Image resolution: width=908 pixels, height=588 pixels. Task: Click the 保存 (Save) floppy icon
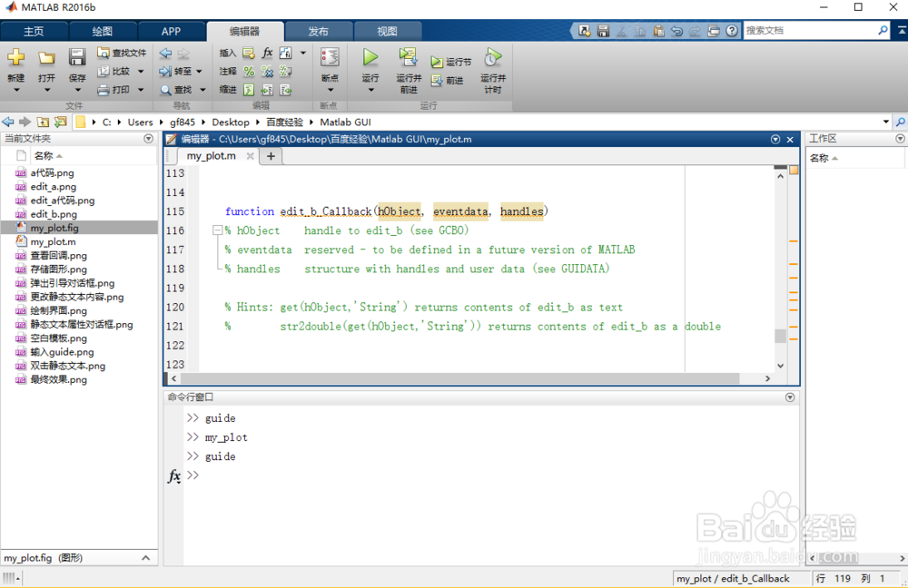point(77,57)
